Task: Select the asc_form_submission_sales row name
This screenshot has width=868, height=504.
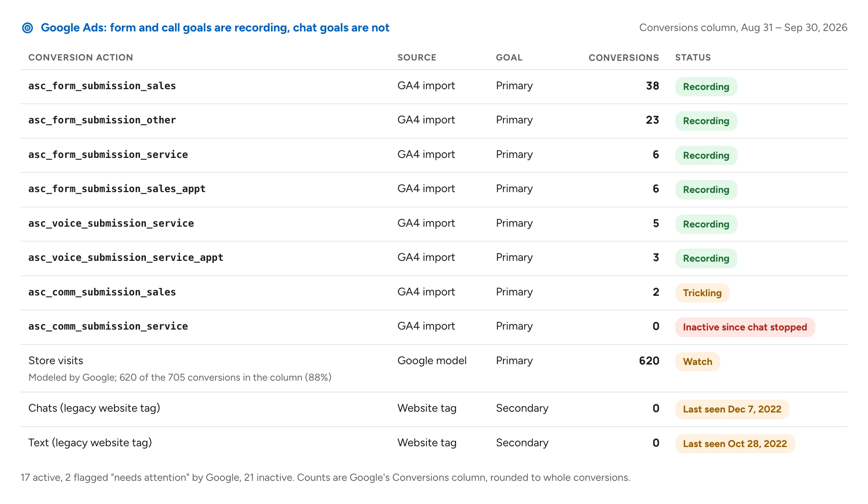Action: (102, 86)
